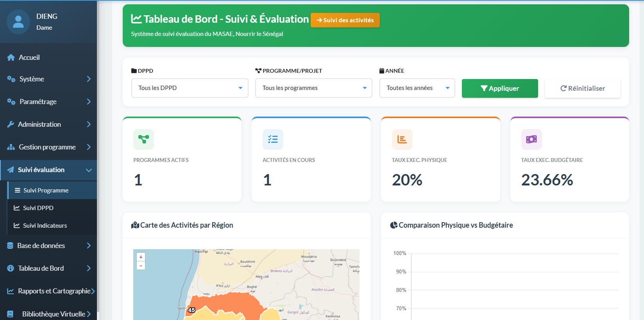This screenshot has height=320, width=644.
Task: Select Suivi DPPD in the sidebar
Action: click(38, 208)
